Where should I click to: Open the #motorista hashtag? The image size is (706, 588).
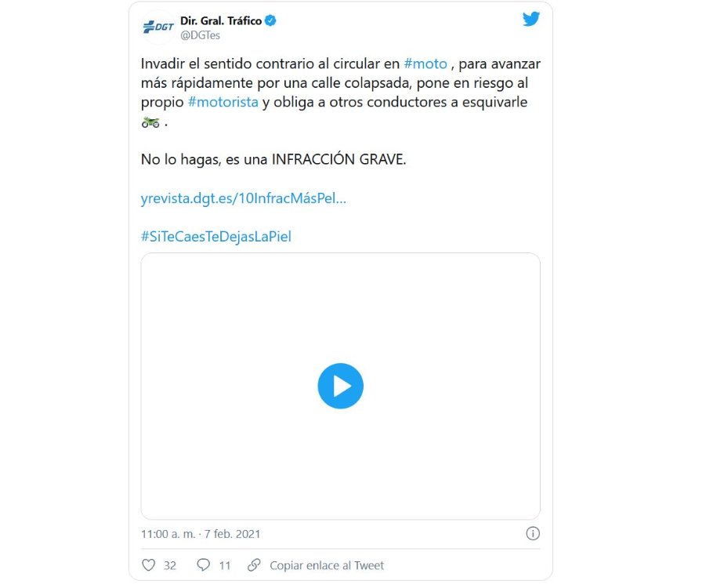coord(223,102)
